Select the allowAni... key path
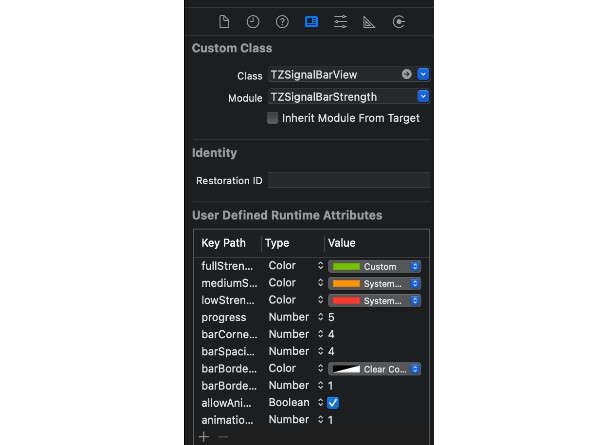 click(x=226, y=403)
